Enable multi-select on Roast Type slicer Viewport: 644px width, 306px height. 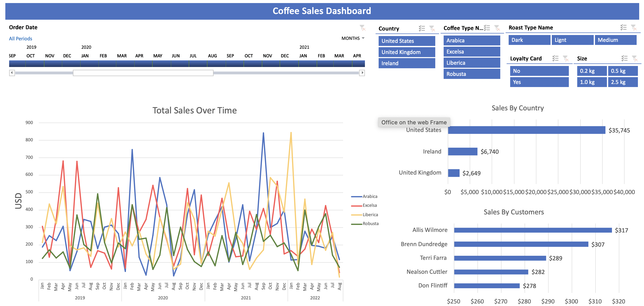tap(623, 27)
